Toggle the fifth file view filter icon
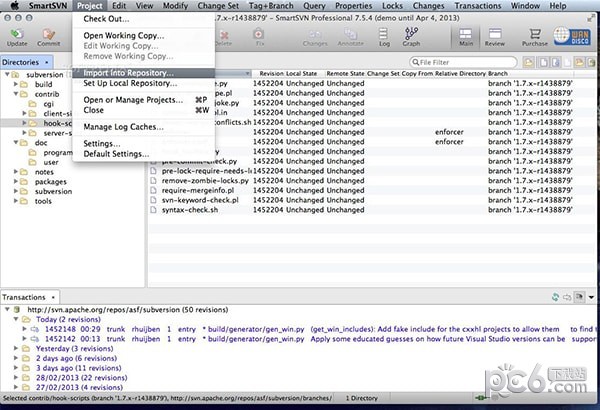Image resolution: width=600 pixels, height=410 pixels. click(x=579, y=62)
